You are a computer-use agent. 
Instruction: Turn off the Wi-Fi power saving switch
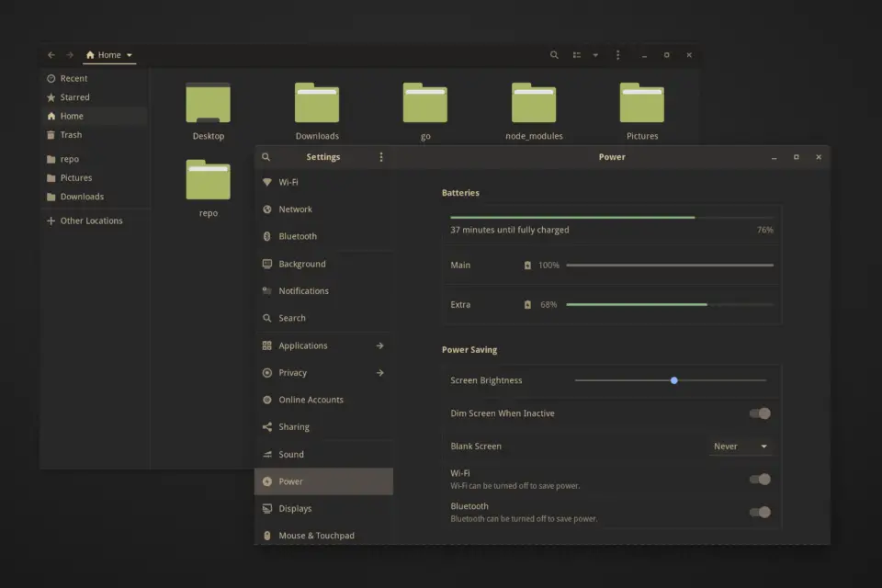pos(760,479)
